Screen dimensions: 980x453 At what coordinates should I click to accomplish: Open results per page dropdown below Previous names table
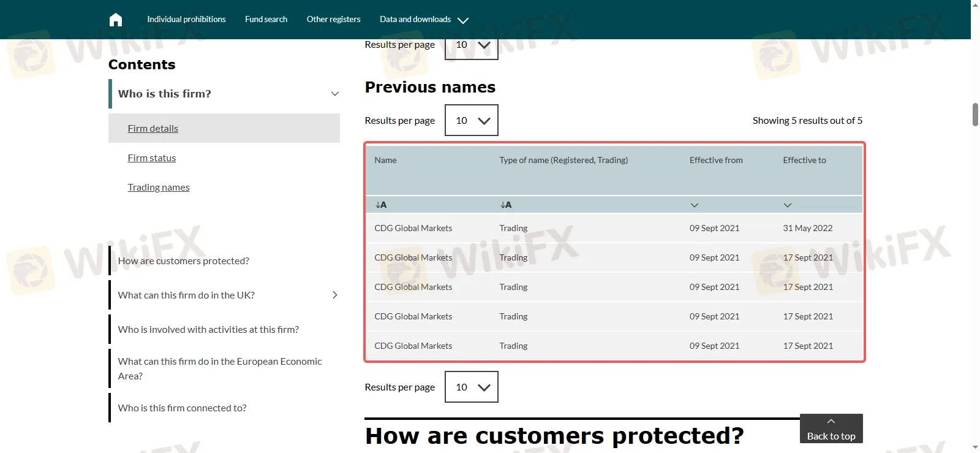[472, 387]
